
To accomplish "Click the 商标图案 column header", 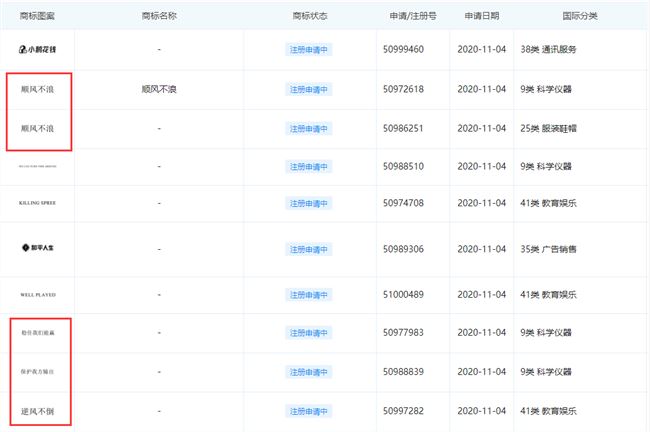I will 37,16.
